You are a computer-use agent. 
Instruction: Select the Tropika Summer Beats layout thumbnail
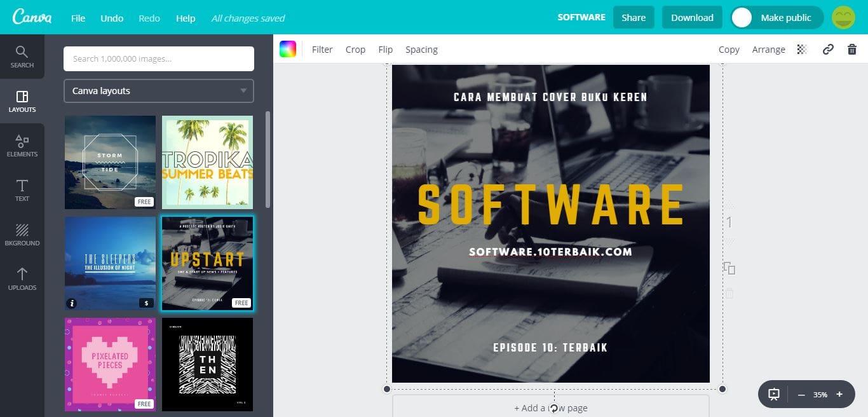click(207, 162)
